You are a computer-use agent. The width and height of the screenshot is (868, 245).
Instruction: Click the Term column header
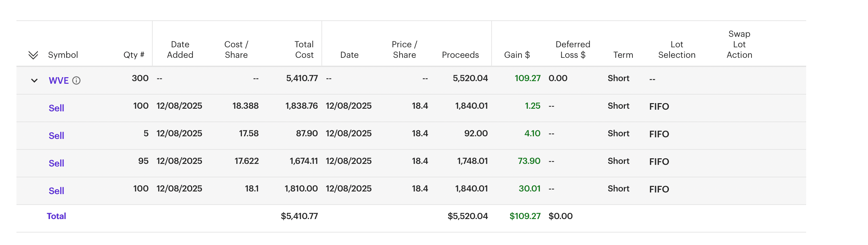click(623, 55)
